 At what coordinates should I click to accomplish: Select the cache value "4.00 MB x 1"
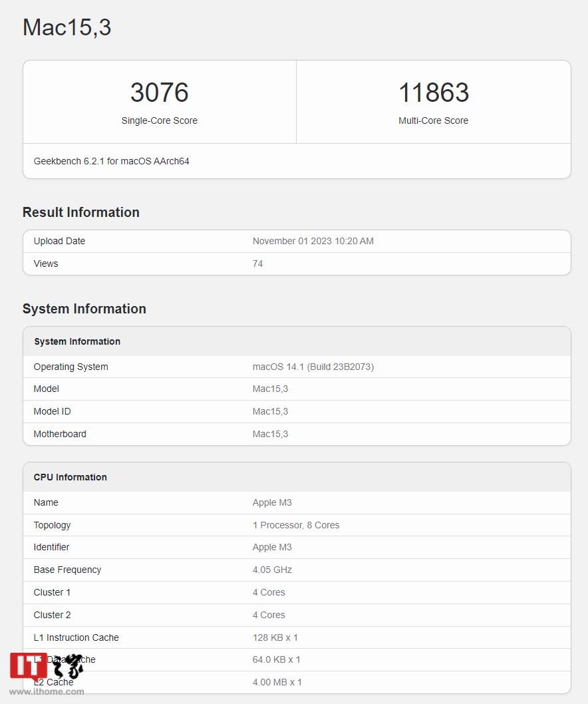(x=277, y=683)
